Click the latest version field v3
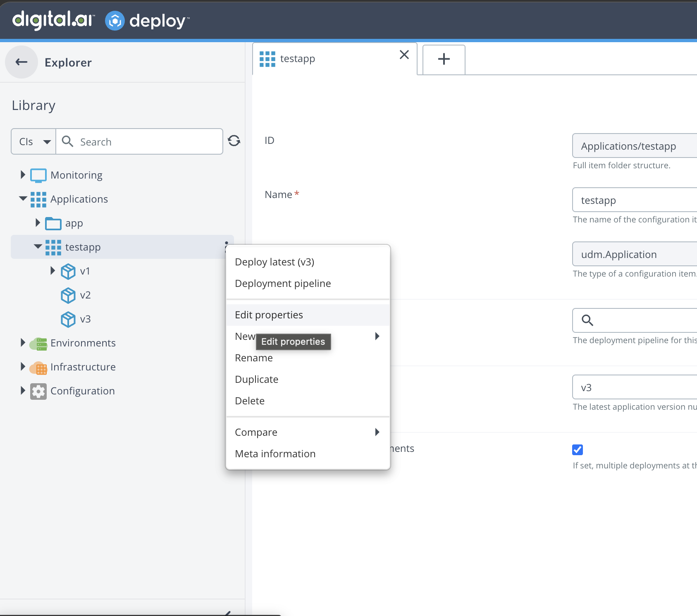 tap(635, 387)
